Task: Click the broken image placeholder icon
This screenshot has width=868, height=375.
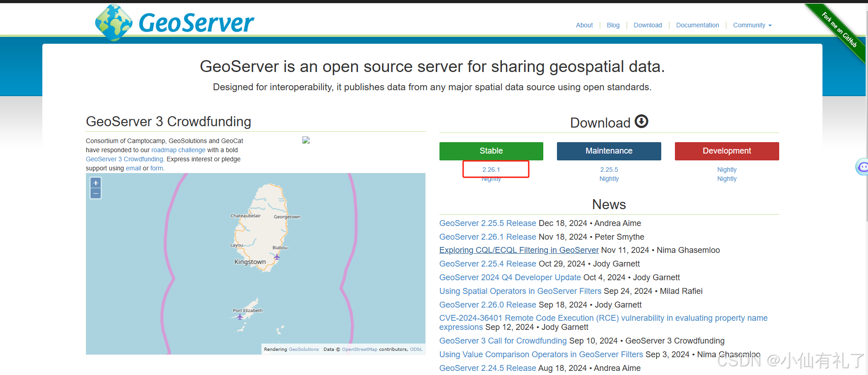Action: [306, 140]
